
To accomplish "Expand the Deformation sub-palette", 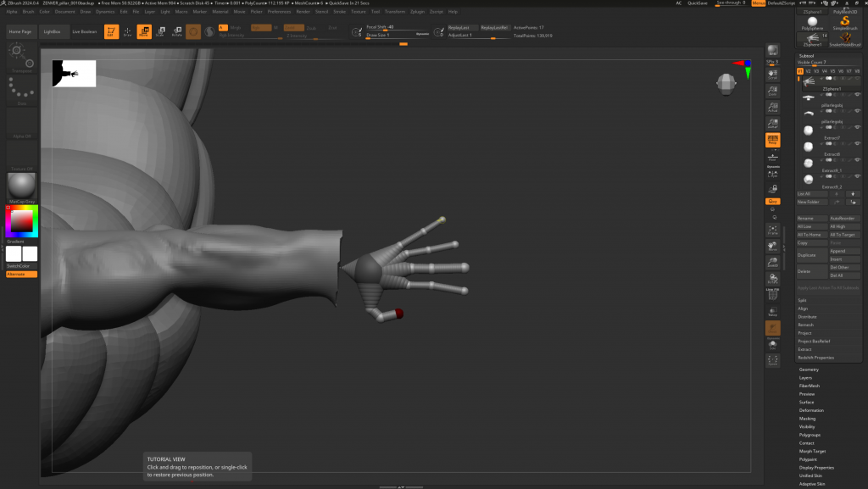I will point(811,410).
